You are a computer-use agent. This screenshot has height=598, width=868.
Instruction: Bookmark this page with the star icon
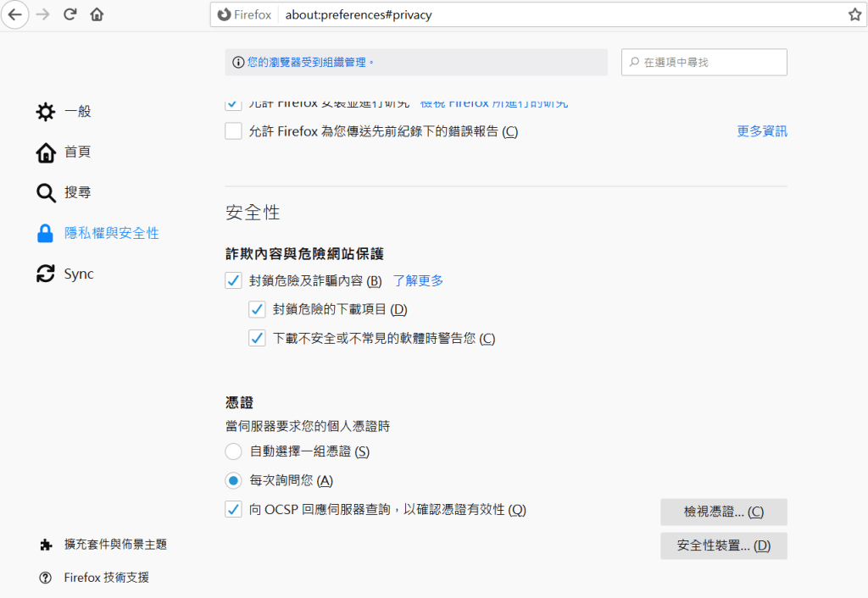pos(854,14)
